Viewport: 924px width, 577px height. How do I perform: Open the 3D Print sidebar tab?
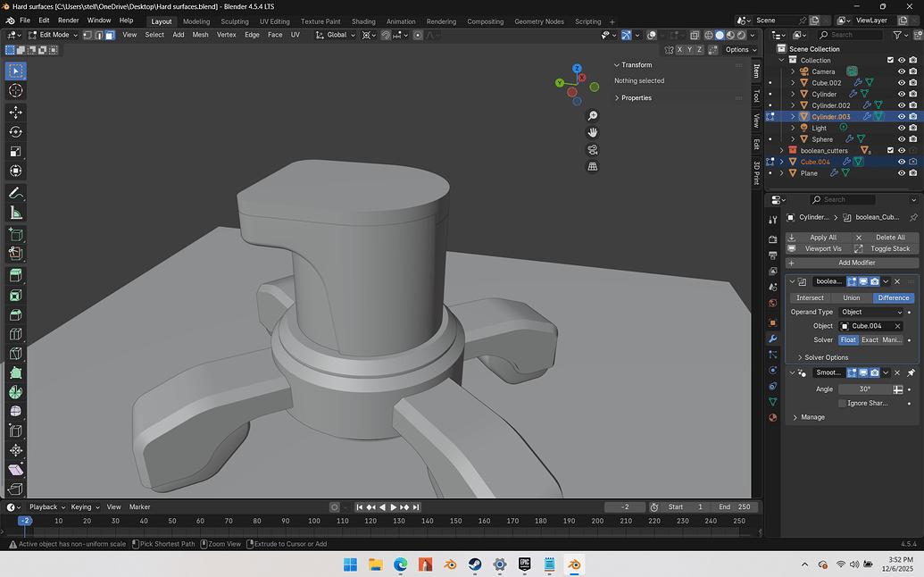point(757,172)
